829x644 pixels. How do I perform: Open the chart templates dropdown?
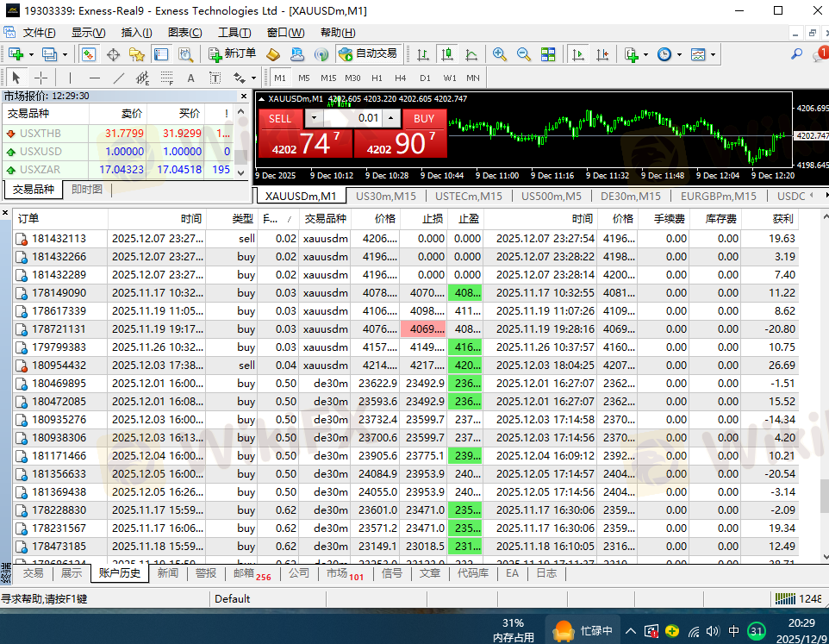coord(713,53)
